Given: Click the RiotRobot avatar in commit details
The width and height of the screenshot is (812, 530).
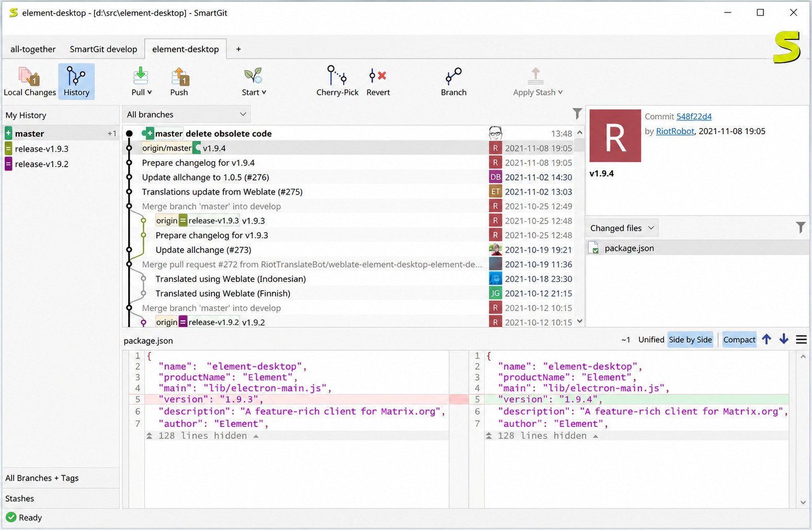Looking at the screenshot, I should pyautogui.click(x=615, y=136).
